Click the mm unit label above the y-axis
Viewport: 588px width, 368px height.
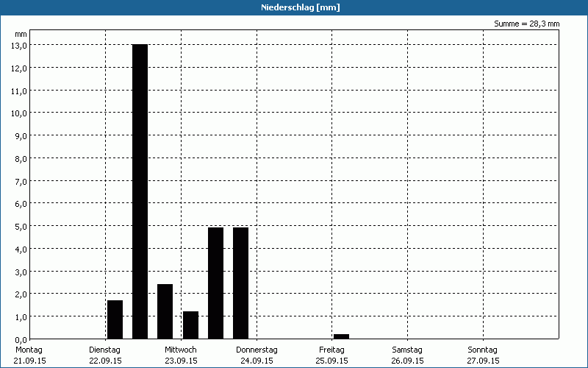tap(21, 35)
